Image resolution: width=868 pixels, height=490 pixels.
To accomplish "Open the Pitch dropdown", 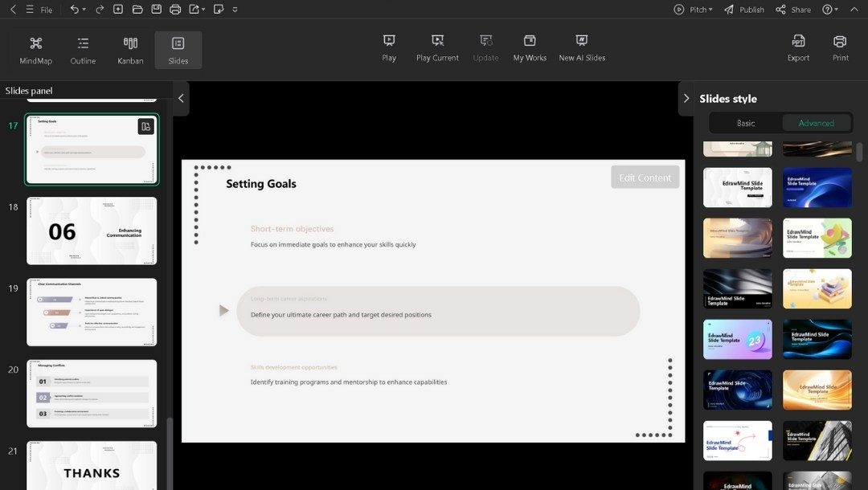I will pos(694,9).
